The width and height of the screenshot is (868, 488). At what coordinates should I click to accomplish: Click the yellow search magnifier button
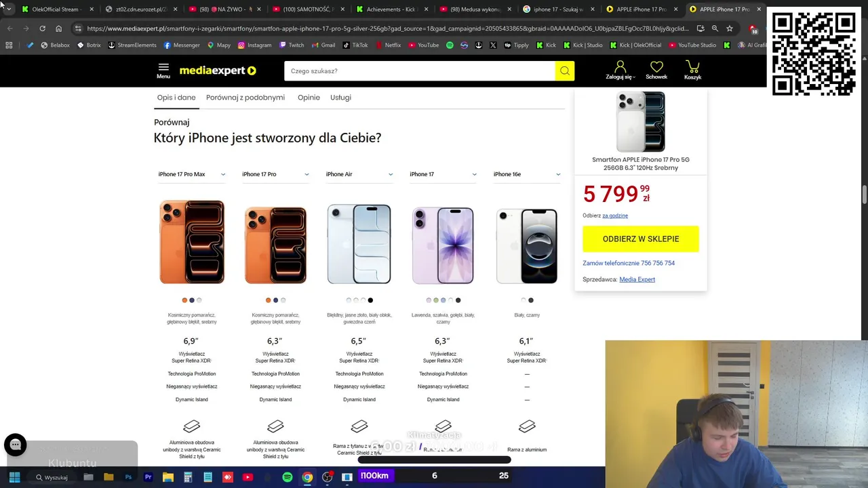coord(564,71)
